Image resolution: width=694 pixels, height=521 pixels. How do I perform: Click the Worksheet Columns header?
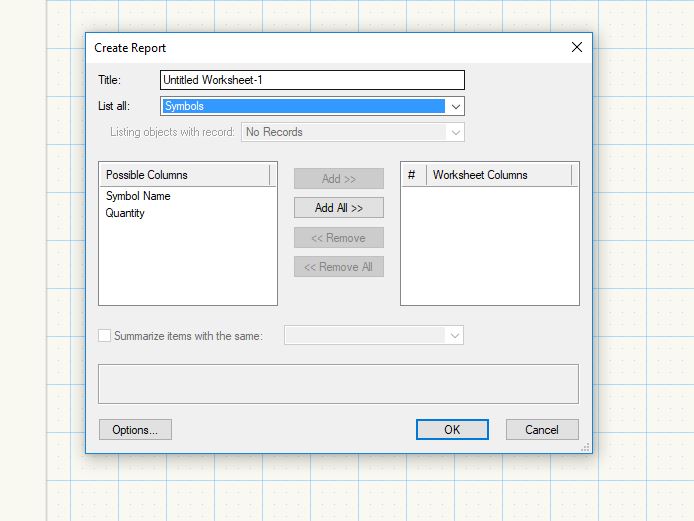499,175
